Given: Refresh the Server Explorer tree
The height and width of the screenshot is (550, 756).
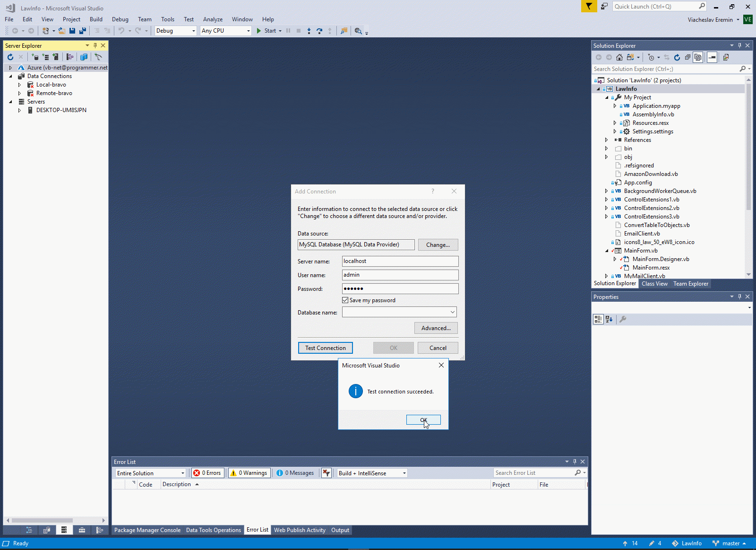Looking at the screenshot, I should (10, 57).
